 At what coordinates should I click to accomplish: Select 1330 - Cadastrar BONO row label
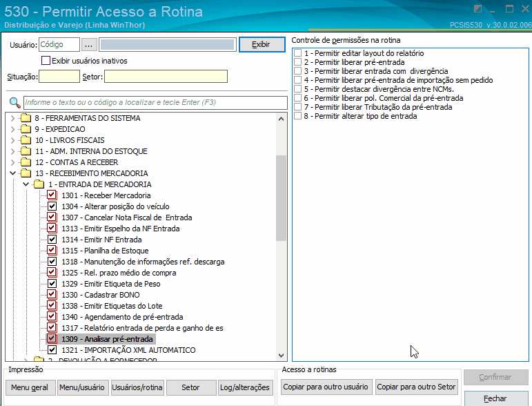pos(101,295)
